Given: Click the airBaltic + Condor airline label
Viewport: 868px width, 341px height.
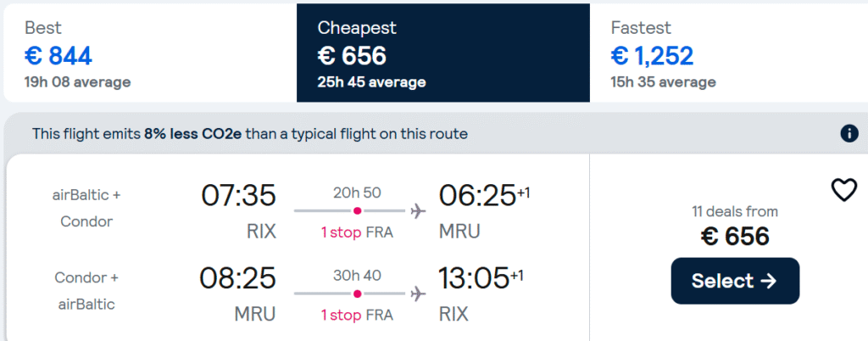Looking at the screenshot, I should (86, 208).
